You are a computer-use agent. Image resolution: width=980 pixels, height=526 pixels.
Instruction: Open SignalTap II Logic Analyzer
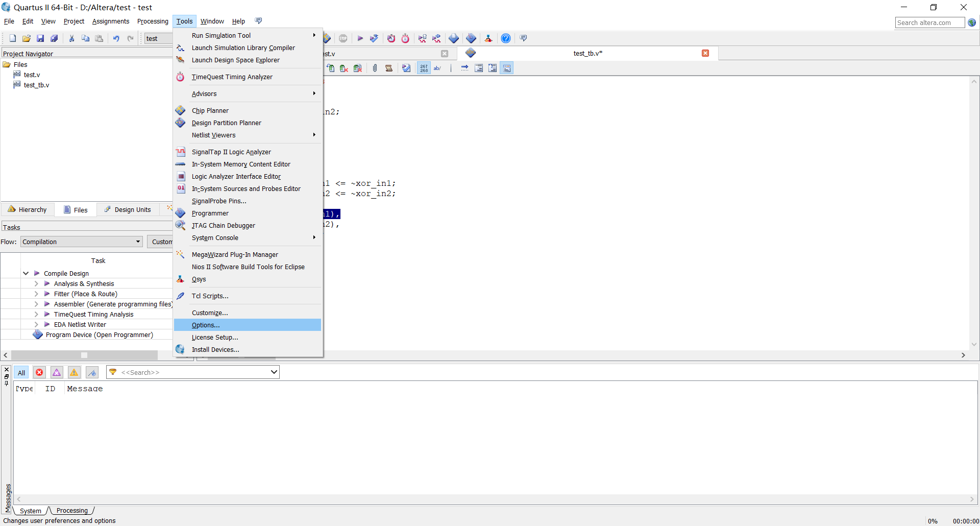pos(231,152)
